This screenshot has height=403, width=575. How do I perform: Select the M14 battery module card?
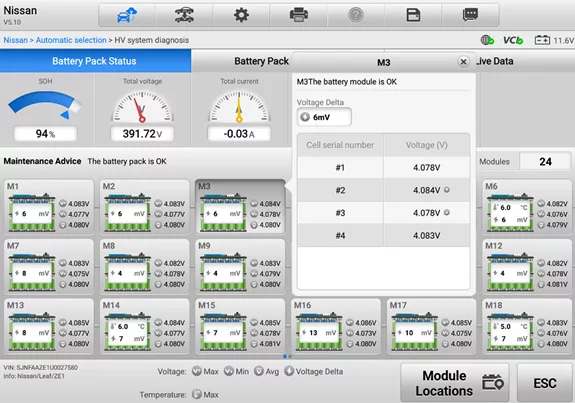point(144,326)
